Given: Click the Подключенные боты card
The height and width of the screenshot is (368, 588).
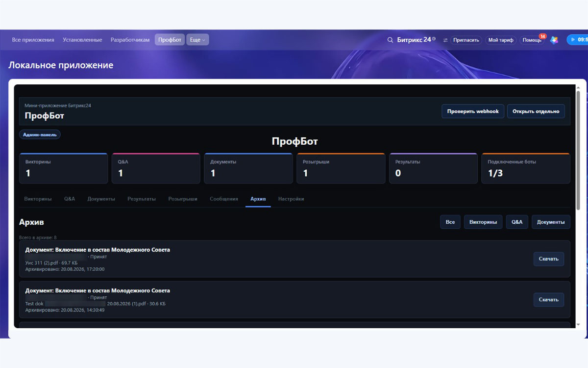Looking at the screenshot, I should tap(526, 168).
